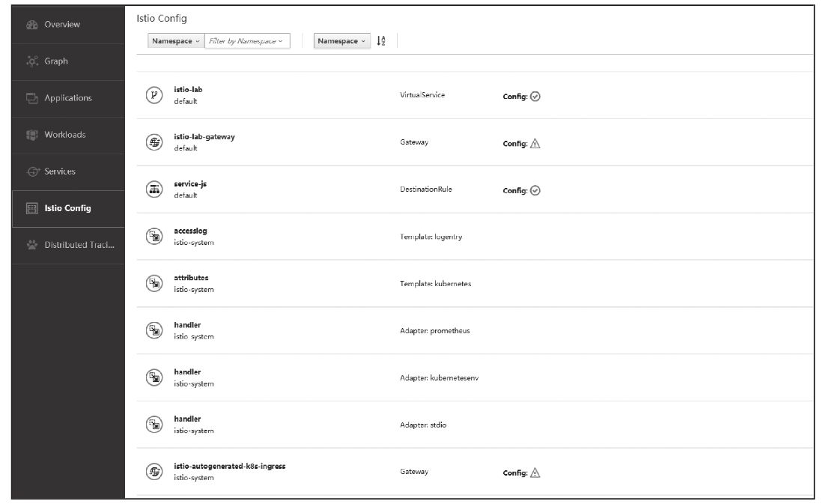
Task: Click the template icon beside accesslog
Action: tap(151, 237)
